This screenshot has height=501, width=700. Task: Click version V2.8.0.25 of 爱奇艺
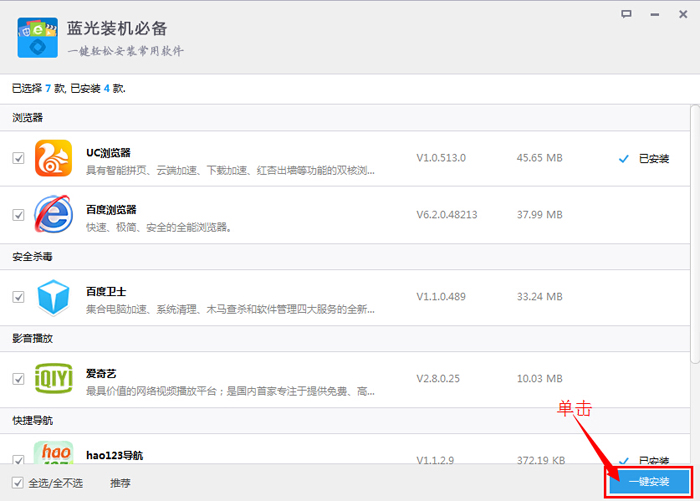pyautogui.click(x=438, y=379)
